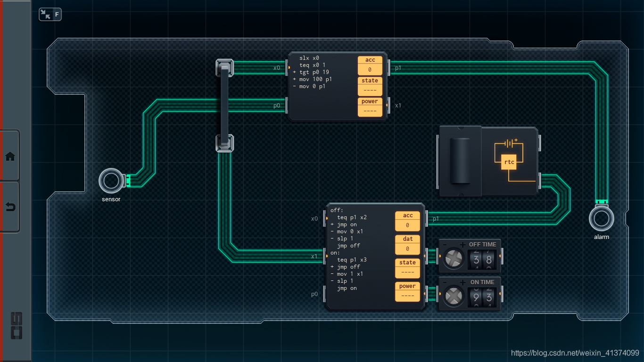Click the bridge's lower end connector
The width and height of the screenshot is (644, 362).
224,143
